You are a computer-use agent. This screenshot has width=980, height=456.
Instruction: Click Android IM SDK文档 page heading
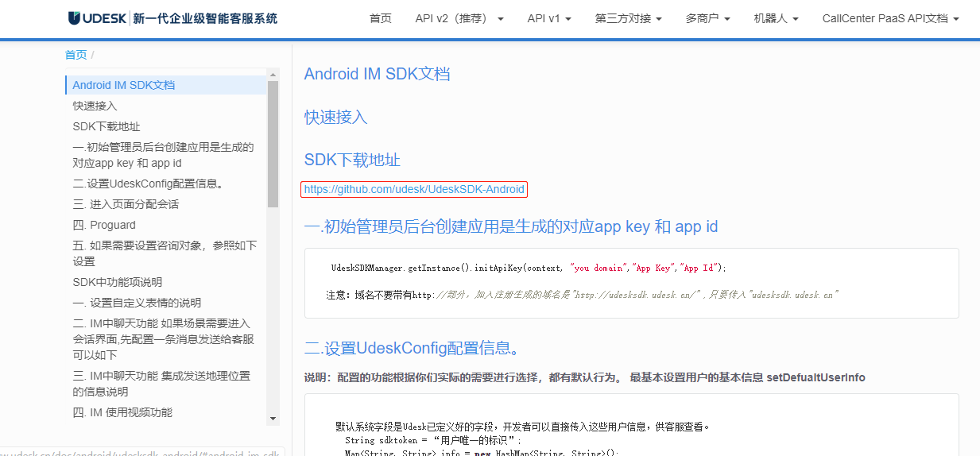377,74
